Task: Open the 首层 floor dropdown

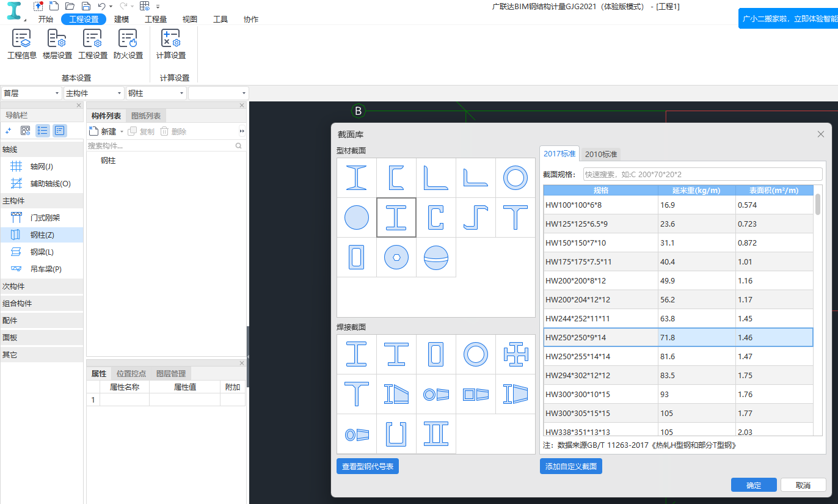Action: 31,93
